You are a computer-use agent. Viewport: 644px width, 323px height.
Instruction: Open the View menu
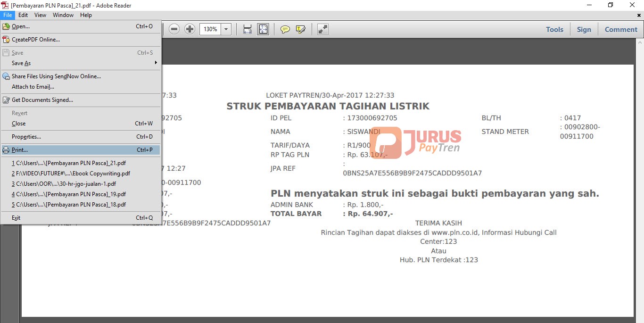(x=41, y=15)
